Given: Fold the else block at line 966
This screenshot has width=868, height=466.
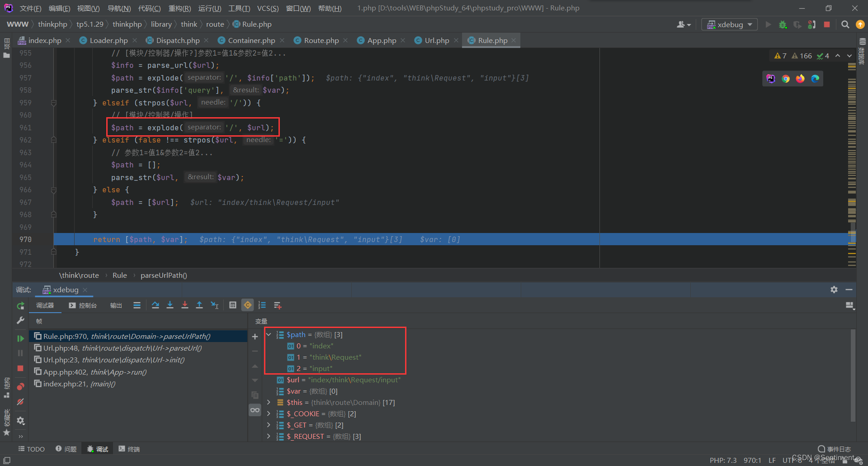Looking at the screenshot, I should tap(54, 190).
